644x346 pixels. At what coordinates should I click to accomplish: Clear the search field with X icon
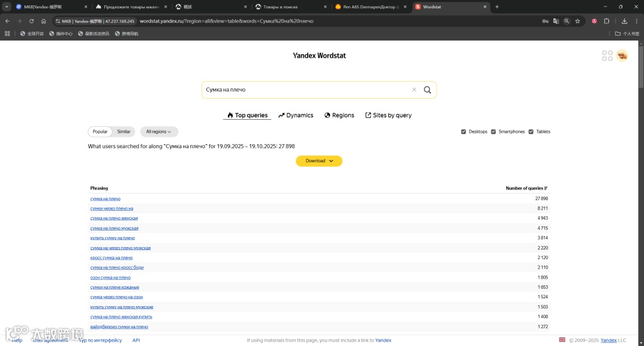point(414,90)
